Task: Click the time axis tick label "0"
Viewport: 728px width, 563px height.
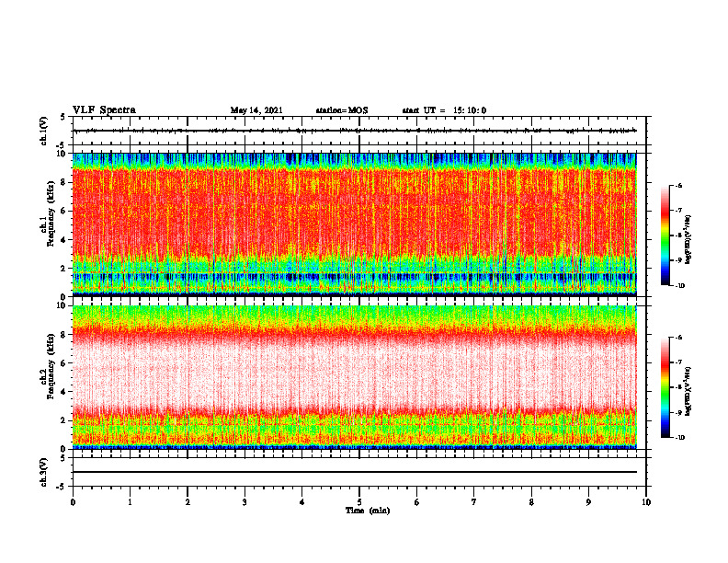Action: point(73,502)
